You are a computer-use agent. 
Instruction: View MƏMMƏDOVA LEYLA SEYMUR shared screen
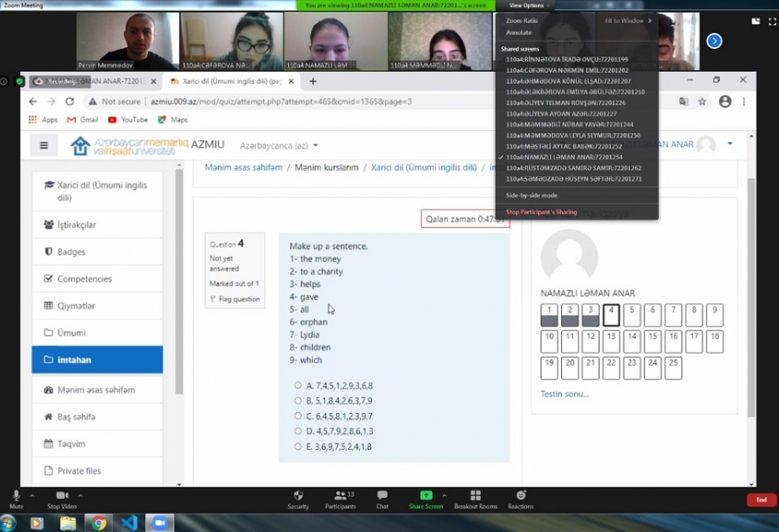click(573, 135)
